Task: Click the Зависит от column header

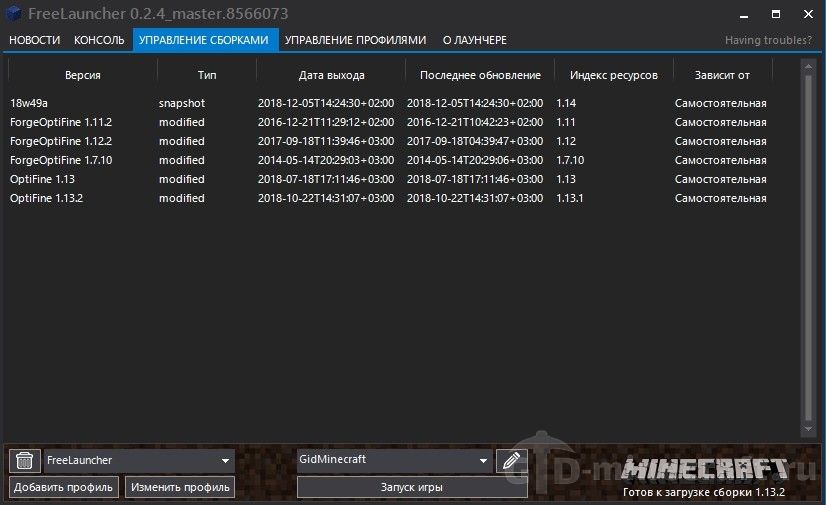Action: 722,75
